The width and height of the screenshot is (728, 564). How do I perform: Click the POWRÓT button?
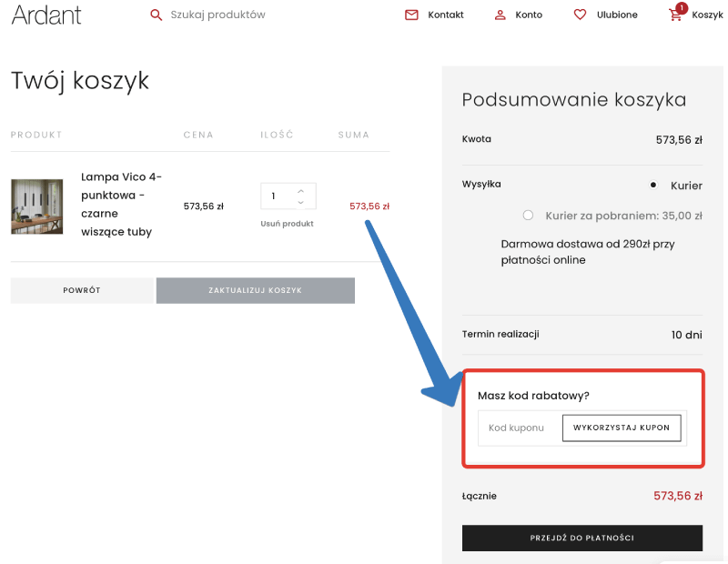[x=82, y=290]
